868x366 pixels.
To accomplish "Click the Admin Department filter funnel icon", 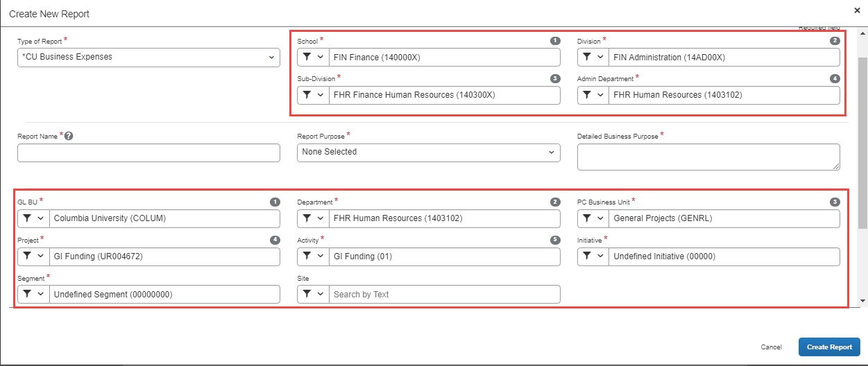I will tap(586, 95).
